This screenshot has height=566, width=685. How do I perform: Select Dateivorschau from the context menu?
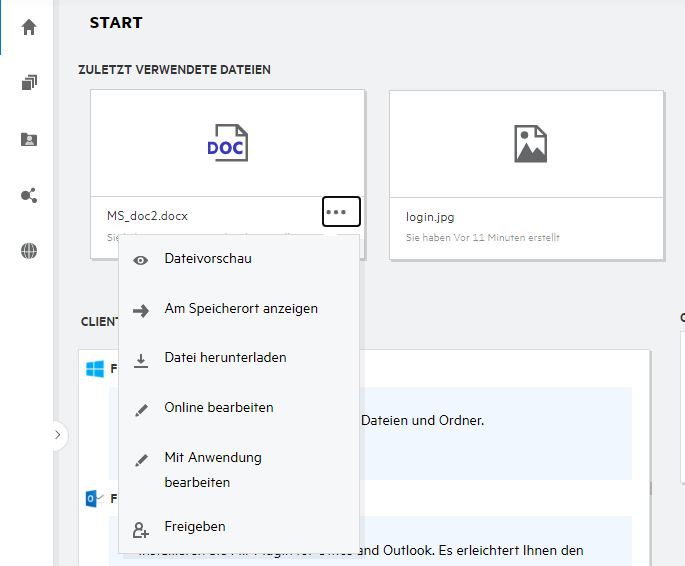click(x=208, y=259)
